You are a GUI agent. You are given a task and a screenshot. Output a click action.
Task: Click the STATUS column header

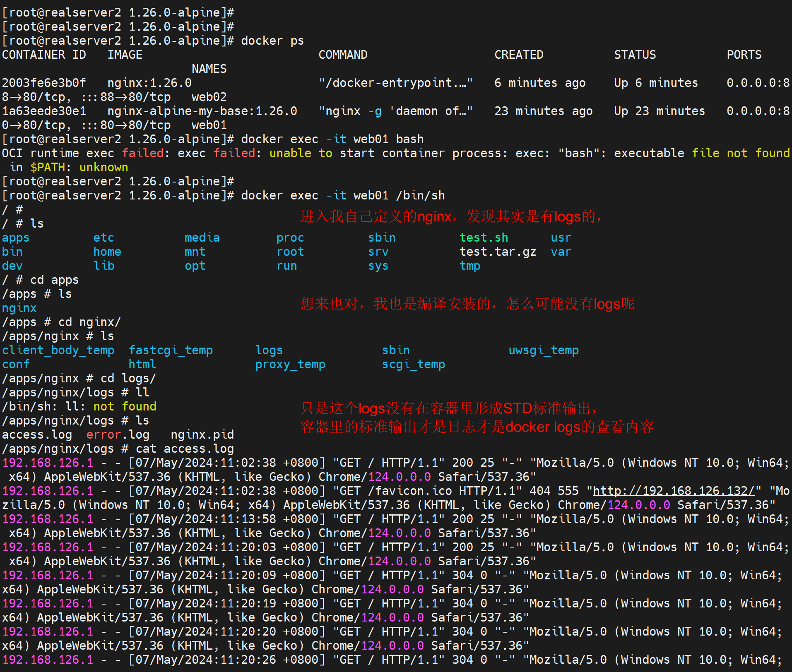point(635,55)
